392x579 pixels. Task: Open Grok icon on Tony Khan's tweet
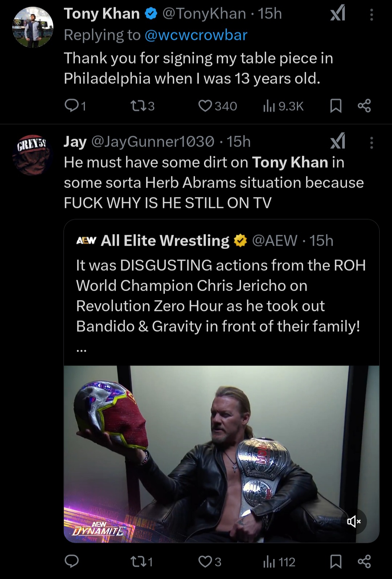tap(338, 14)
